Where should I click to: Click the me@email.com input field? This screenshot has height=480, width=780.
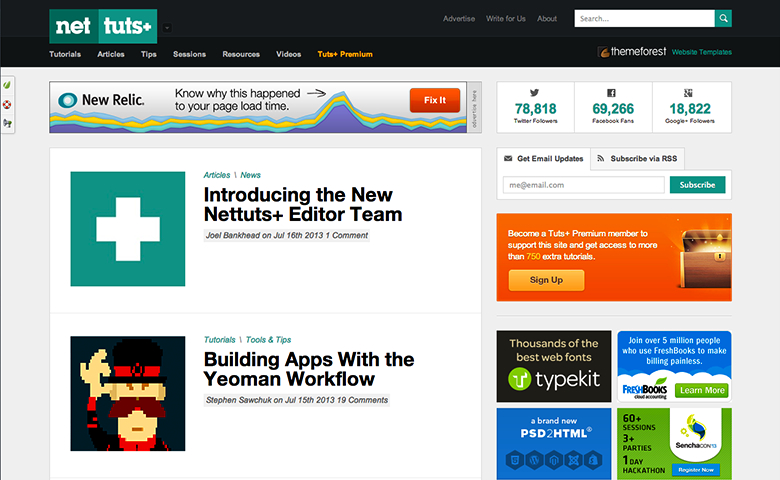point(584,185)
